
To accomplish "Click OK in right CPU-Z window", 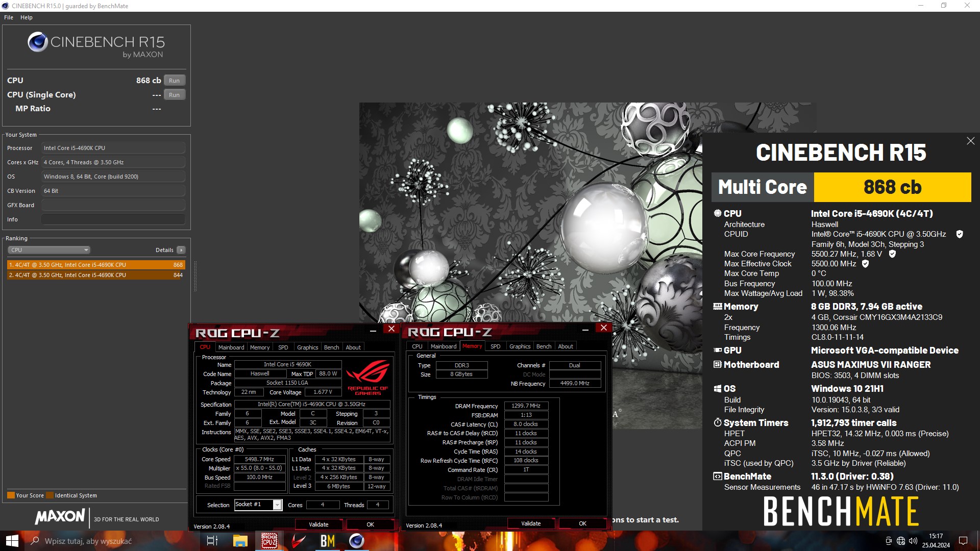I will [582, 523].
